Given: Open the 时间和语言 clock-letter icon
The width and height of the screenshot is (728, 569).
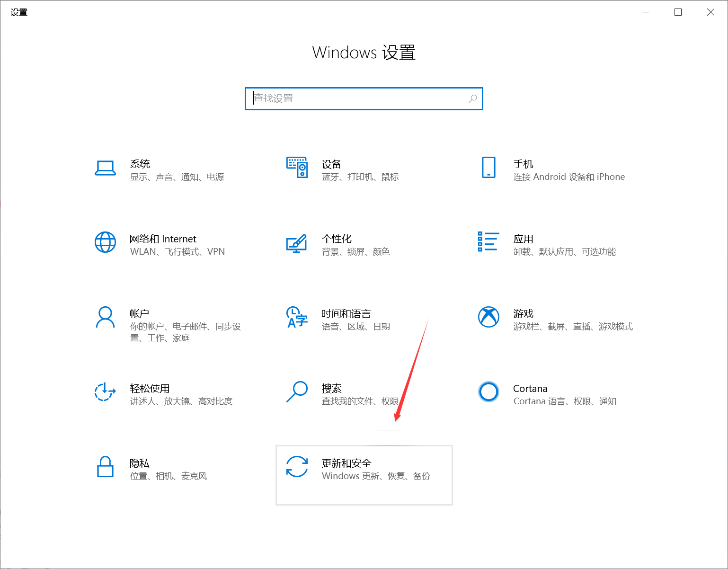Looking at the screenshot, I should point(297,317).
